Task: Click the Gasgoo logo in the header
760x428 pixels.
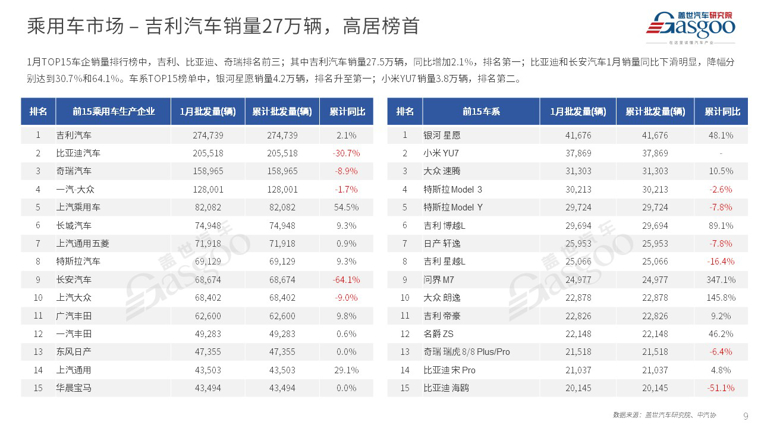Action: click(x=691, y=26)
